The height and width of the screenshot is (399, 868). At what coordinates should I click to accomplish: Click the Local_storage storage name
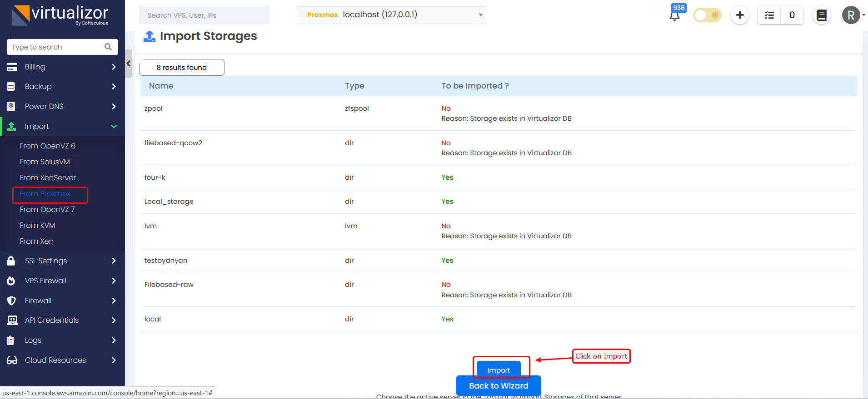click(169, 202)
